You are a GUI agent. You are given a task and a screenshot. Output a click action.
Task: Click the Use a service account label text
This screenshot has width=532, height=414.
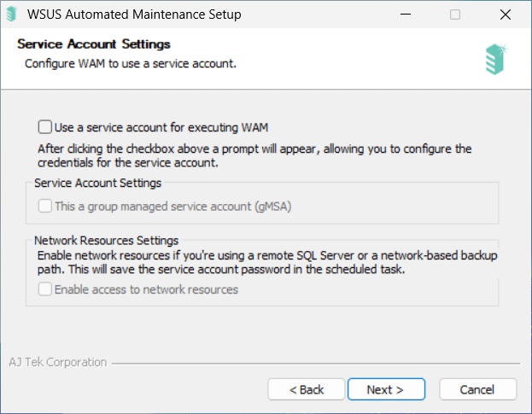(x=161, y=127)
